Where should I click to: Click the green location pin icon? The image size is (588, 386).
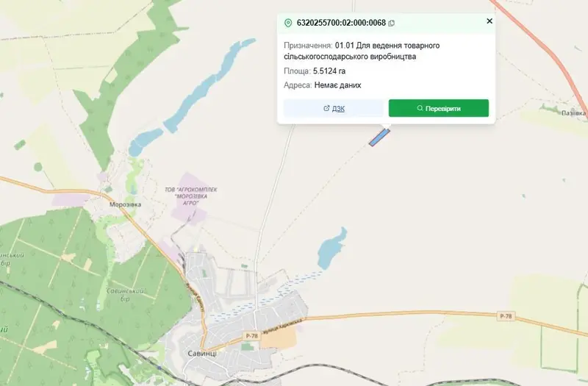point(288,24)
